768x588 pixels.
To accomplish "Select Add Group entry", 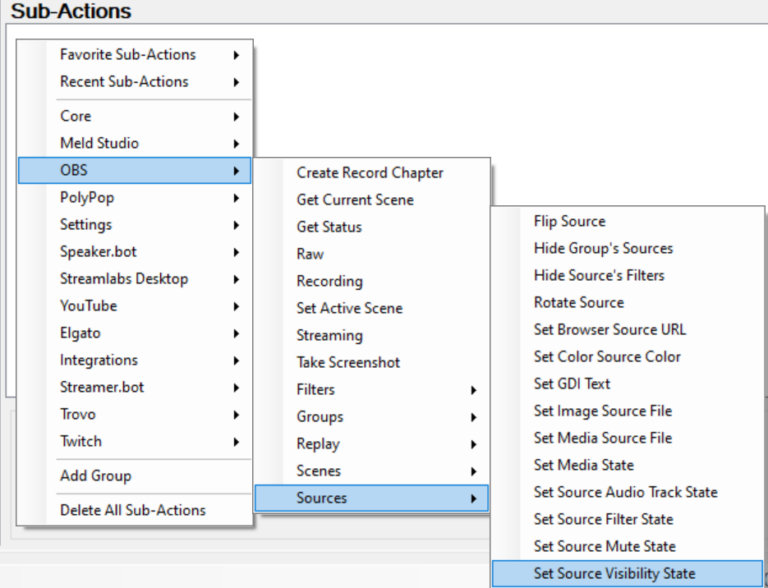I will pyautogui.click(x=95, y=476).
